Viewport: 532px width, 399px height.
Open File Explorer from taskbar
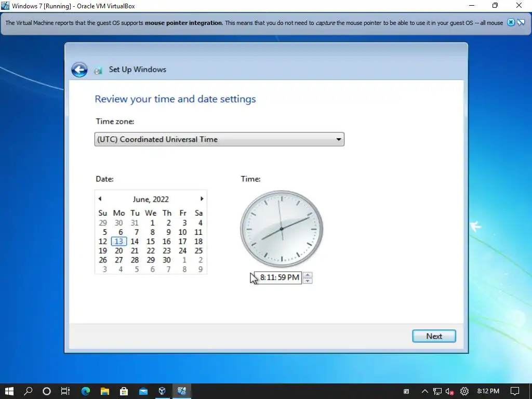click(x=105, y=391)
